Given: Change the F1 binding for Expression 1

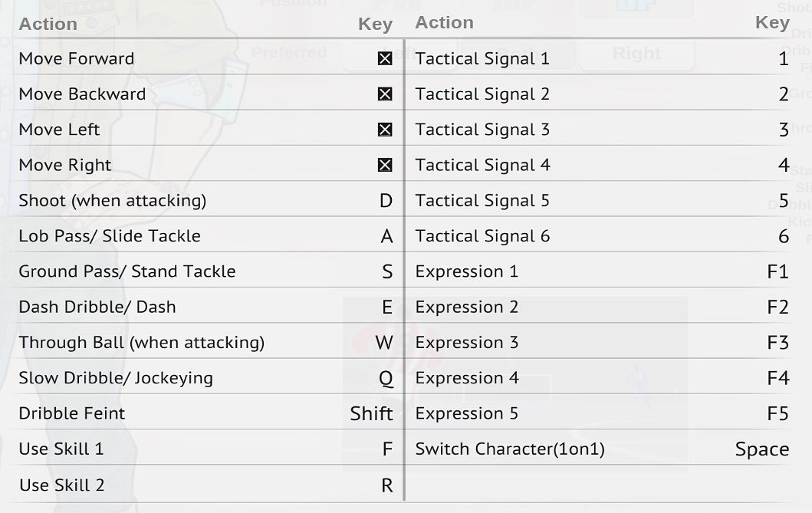Looking at the screenshot, I should pos(777,271).
